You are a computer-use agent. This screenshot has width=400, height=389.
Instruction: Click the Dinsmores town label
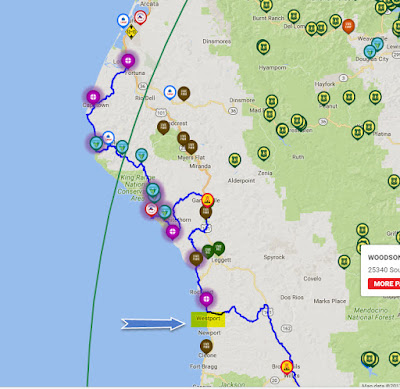click(217, 42)
